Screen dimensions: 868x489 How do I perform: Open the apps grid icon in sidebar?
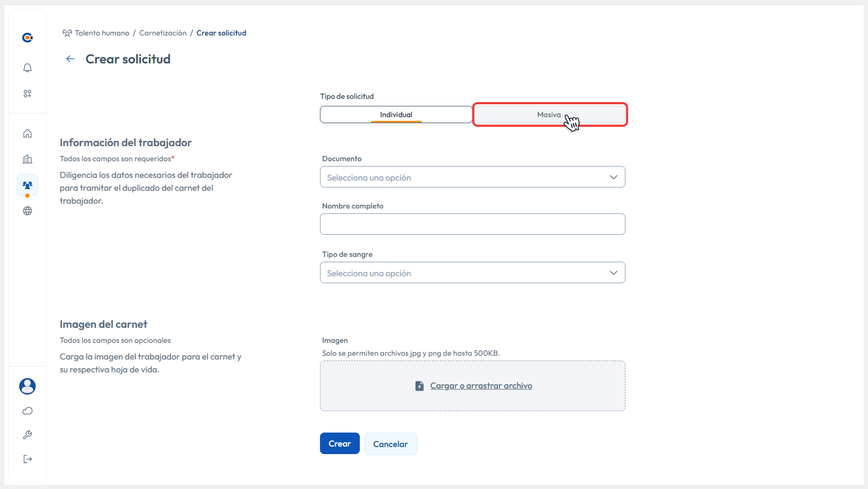(27, 93)
